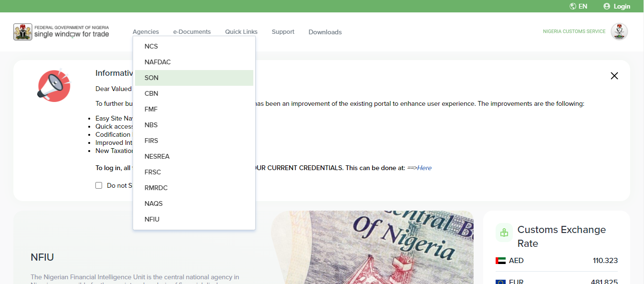This screenshot has width=644, height=284.
Task: Select FMF in the Agencies menu
Action: coord(194,109)
